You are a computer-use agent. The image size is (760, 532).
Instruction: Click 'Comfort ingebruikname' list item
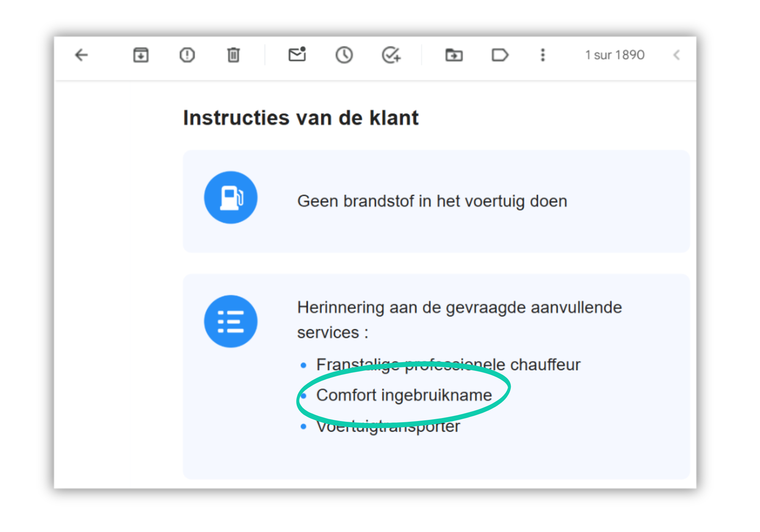coord(404,395)
